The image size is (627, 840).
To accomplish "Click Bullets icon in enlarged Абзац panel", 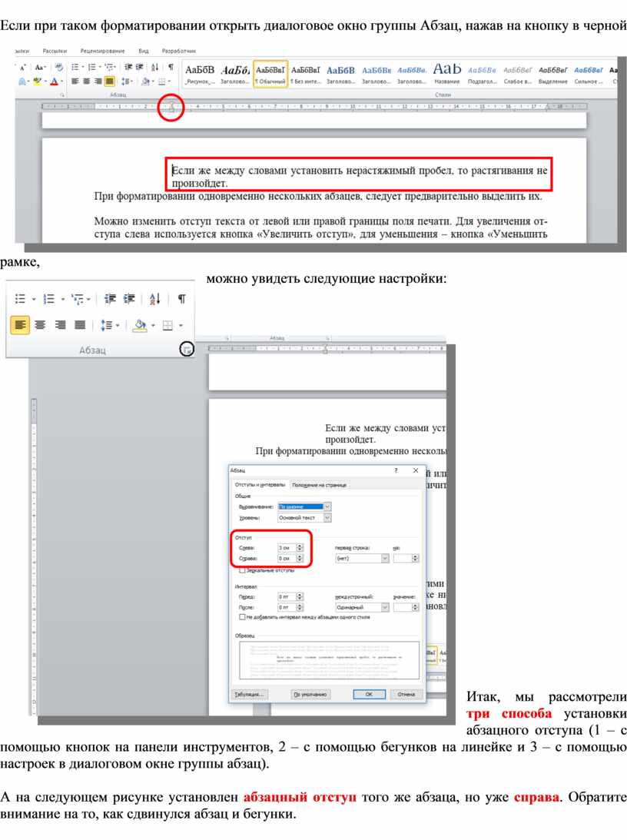I will coord(20,299).
